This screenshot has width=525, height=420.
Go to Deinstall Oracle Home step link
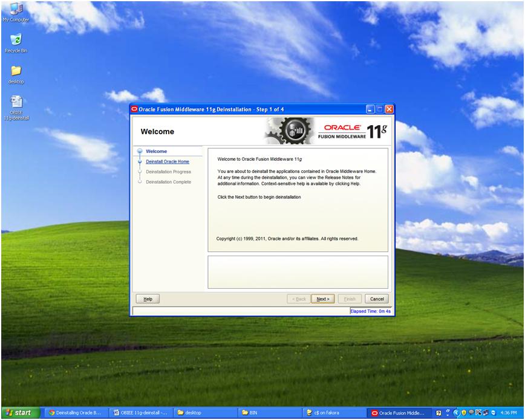click(168, 161)
